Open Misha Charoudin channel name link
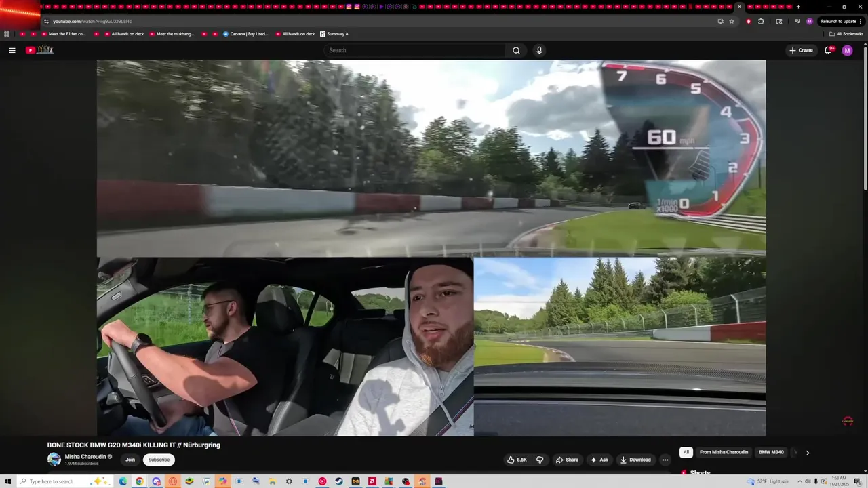Viewport: 868px width, 488px height. pyautogui.click(x=85, y=457)
